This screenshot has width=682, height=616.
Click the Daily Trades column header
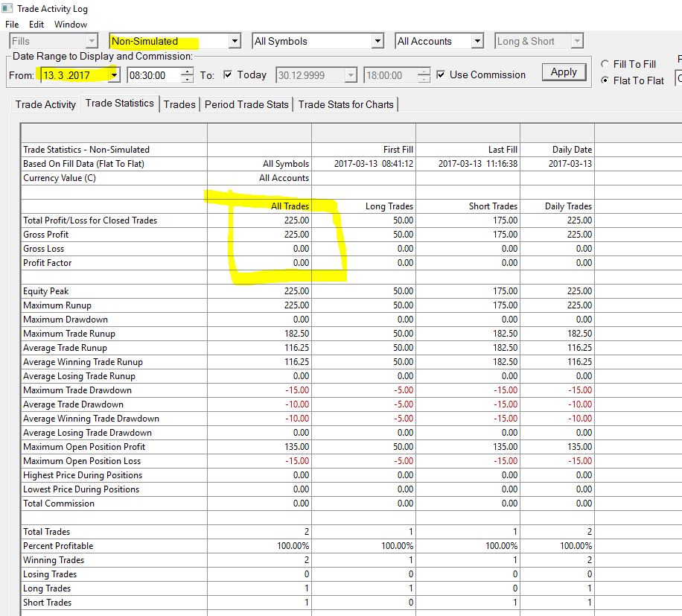[x=568, y=206]
